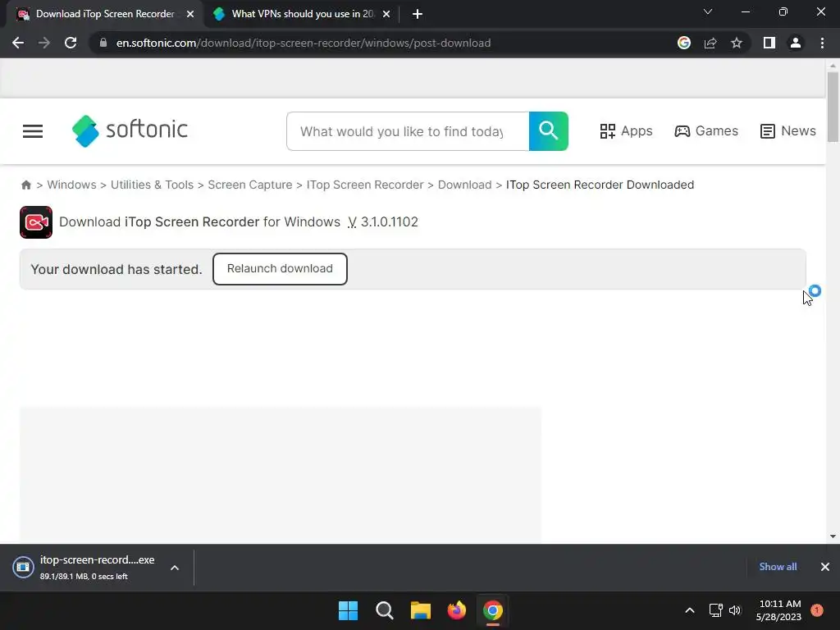840x630 pixels.
Task: Expand the download item options chevron
Action: 175,568
